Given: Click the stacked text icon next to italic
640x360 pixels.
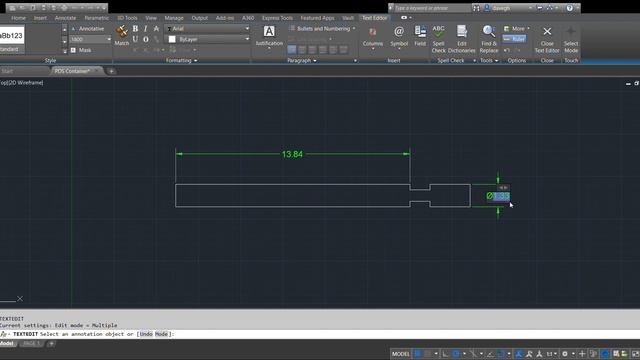Looking at the screenshot, I should [x=156, y=29].
